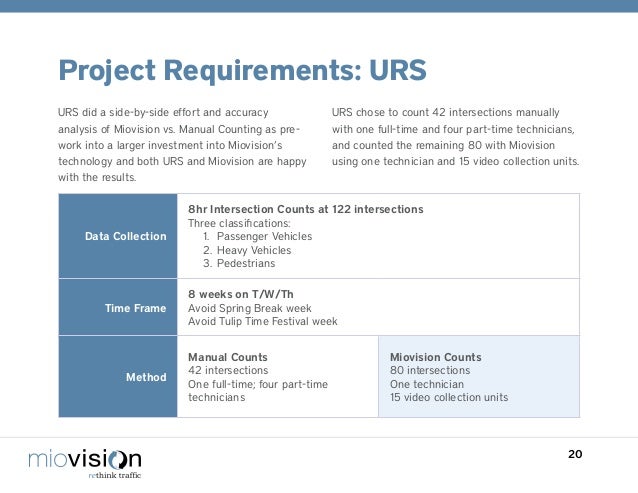Click the 'Miovision Counts' heading

(x=436, y=357)
